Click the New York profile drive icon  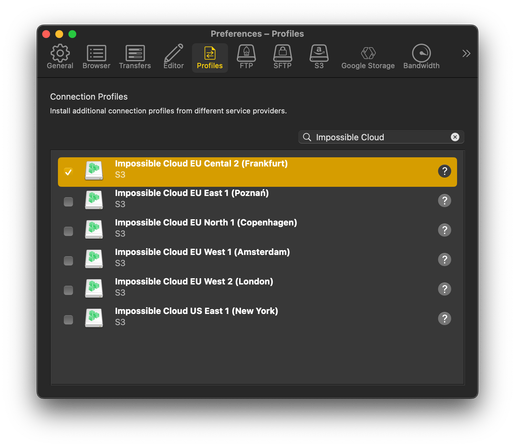[x=94, y=318]
